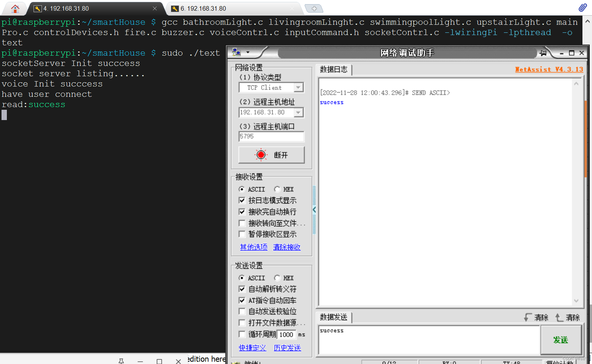Minimize the NetAssist window

point(562,53)
